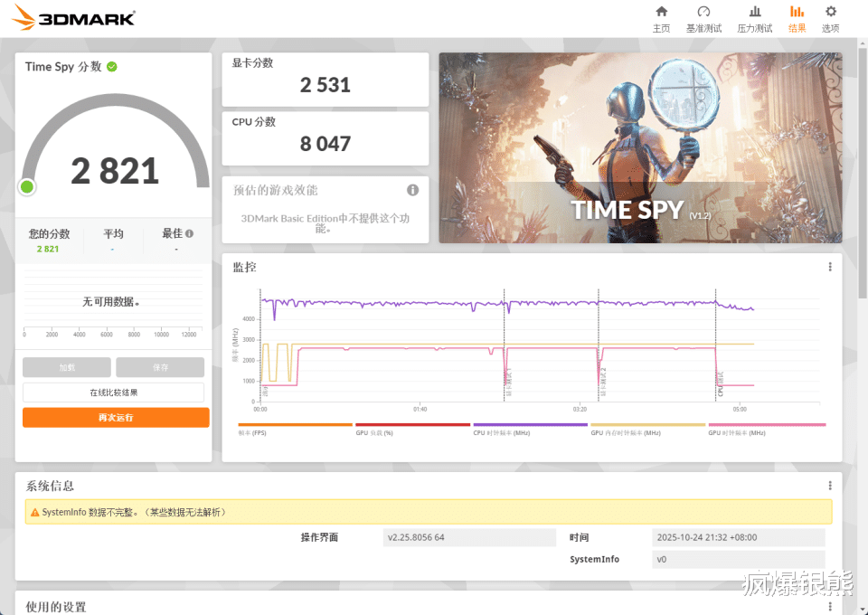The height and width of the screenshot is (615, 868).
Task: Click SystemInfo 数据不完整 warning text
Action: tap(134, 513)
